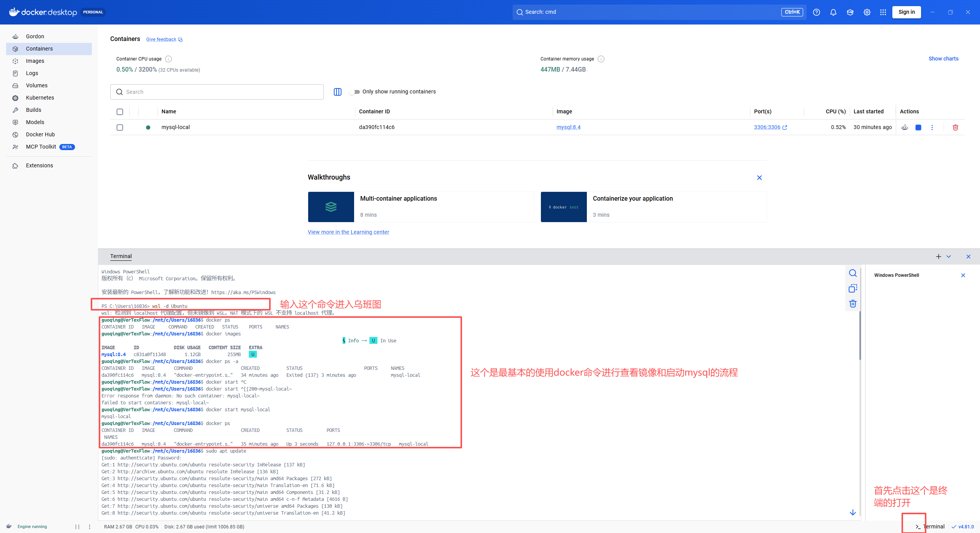
Task: Click the v4.81.0 version indicator
Action: pos(963,527)
